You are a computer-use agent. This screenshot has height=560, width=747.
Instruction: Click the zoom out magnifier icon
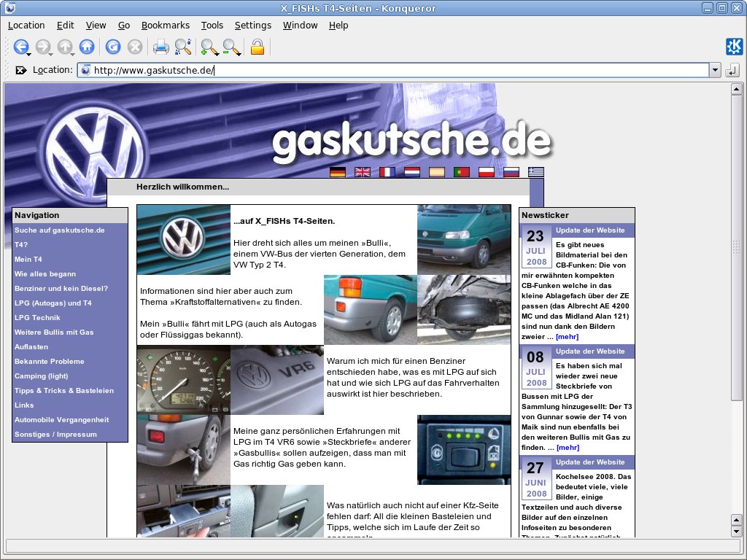231,47
